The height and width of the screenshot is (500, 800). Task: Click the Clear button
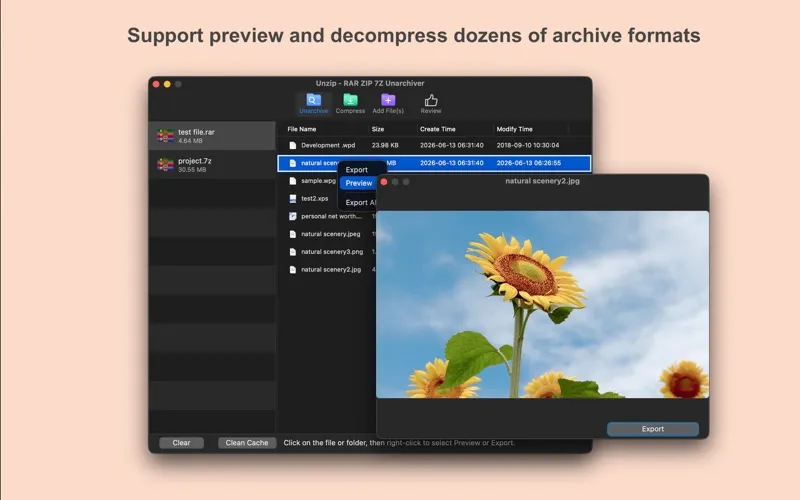click(x=181, y=443)
